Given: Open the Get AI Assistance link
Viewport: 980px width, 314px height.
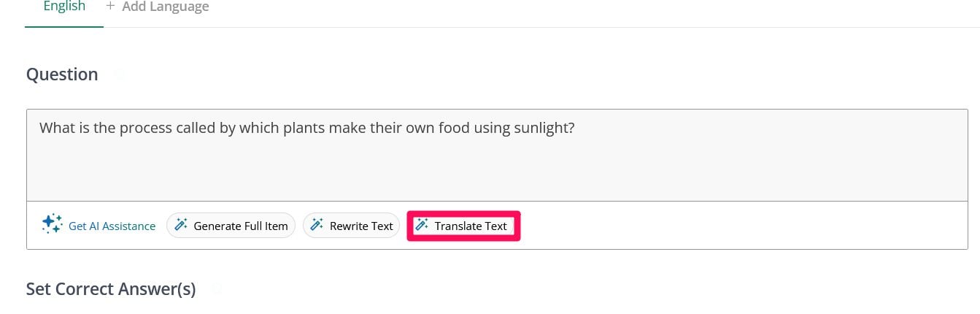Looking at the screenshot, I should [112, 226].
